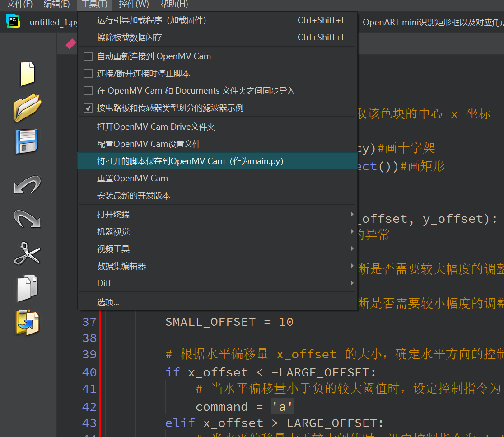Screen dimensions: 504x437
Task: Select 运行引导加载程序 (加载固件)
Action: click(x=218, y=20)
